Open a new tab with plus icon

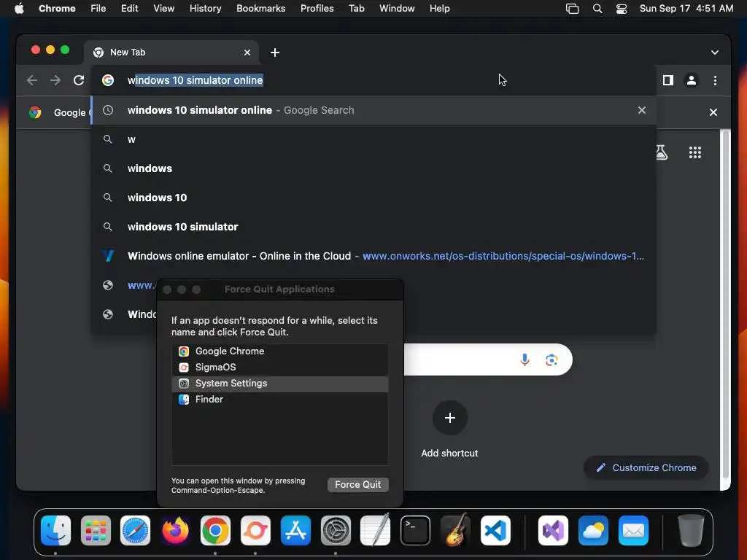pyautogui.click(x=275, y=52)
